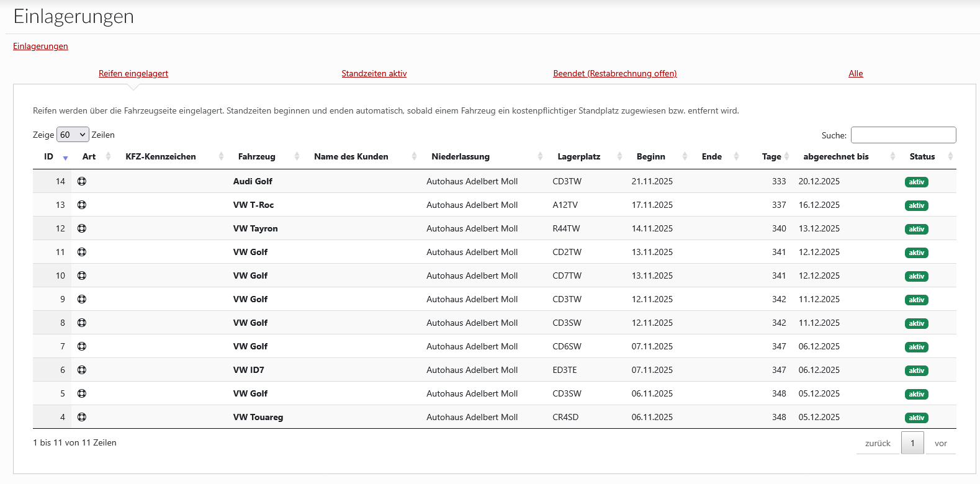The image size is (980, 484).
Task: Click the tire icon in row ID 6
Action: [82, 370]
